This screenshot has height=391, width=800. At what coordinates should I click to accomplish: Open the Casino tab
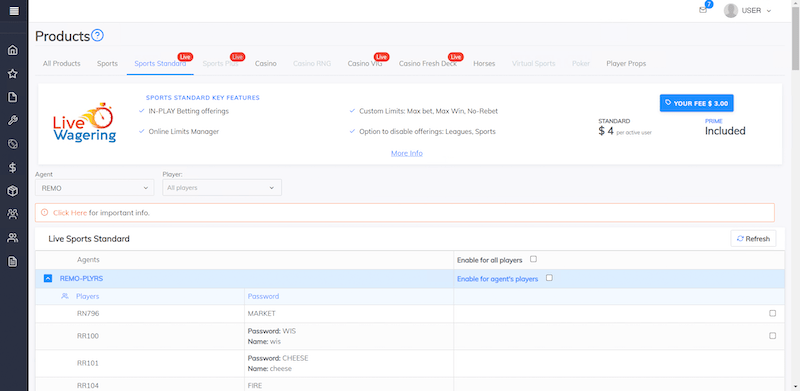click(x=266, y=64)
